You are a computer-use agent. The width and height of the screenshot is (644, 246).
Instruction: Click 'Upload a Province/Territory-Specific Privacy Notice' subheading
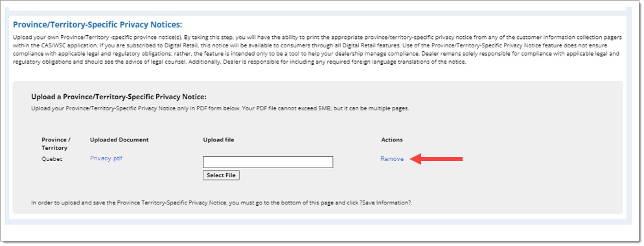[119, 97]
